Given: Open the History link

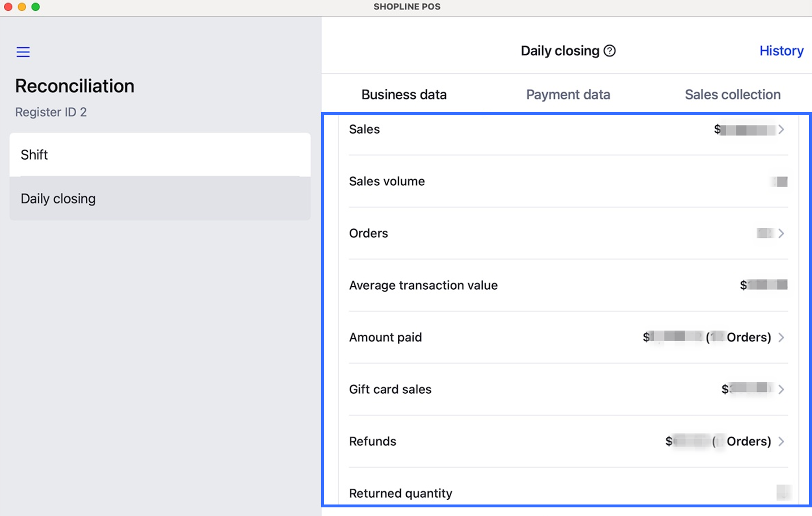Looking at the screenshot, I should coord(781,51).
